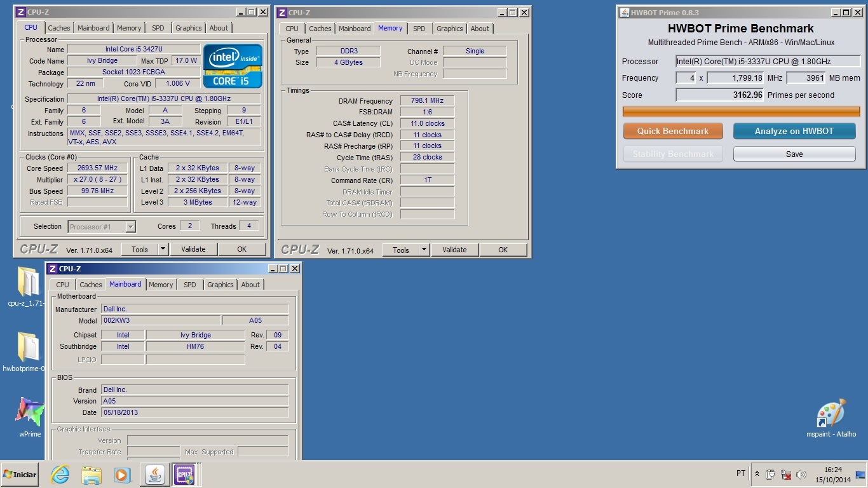Viewport: 868px width, 488px height.
Task: Click CPU name Intel Core i5 3427U
Action: [x=133, y=50]
